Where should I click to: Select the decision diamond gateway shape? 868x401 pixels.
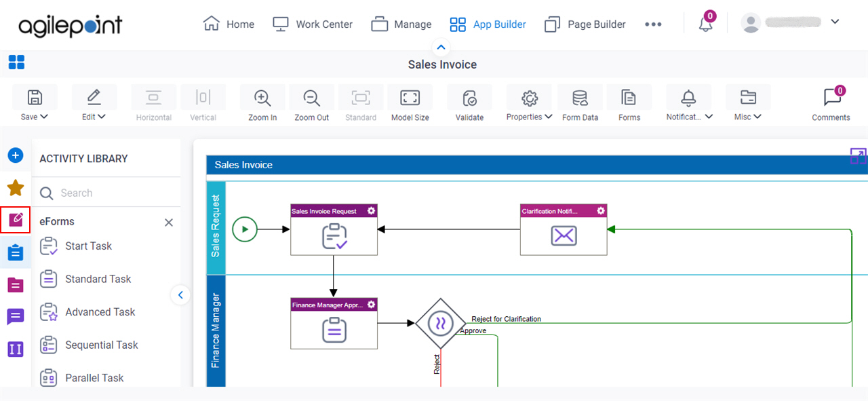[x=441, y=324]
